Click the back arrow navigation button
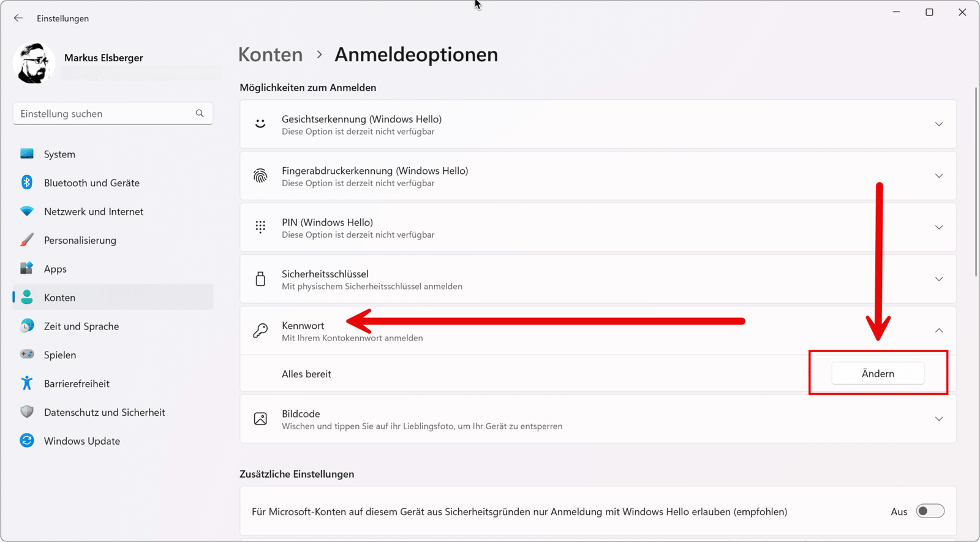 point(18,18)
